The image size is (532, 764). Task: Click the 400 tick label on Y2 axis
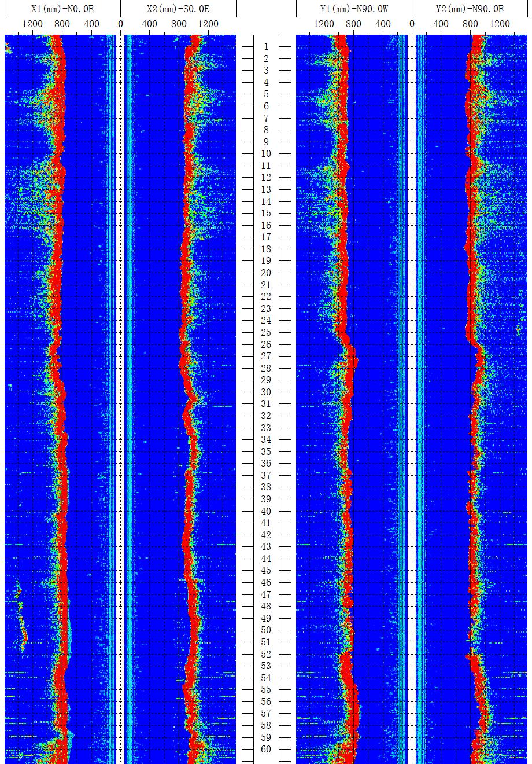441,24
